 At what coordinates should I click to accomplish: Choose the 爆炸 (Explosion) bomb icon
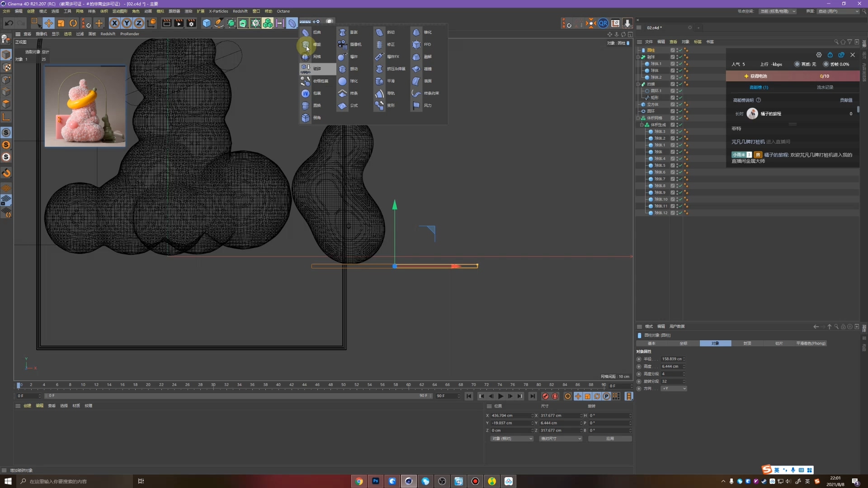coord(342,56)
